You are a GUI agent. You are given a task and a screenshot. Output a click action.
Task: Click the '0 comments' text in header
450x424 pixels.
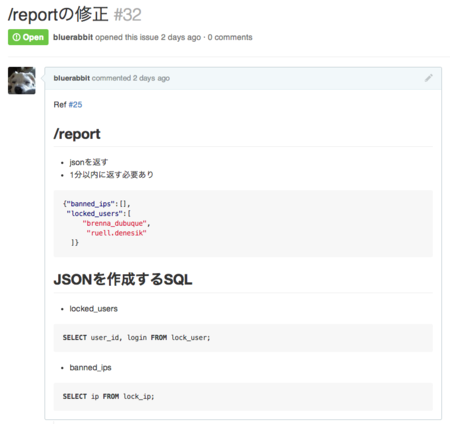tap(230, 37)
